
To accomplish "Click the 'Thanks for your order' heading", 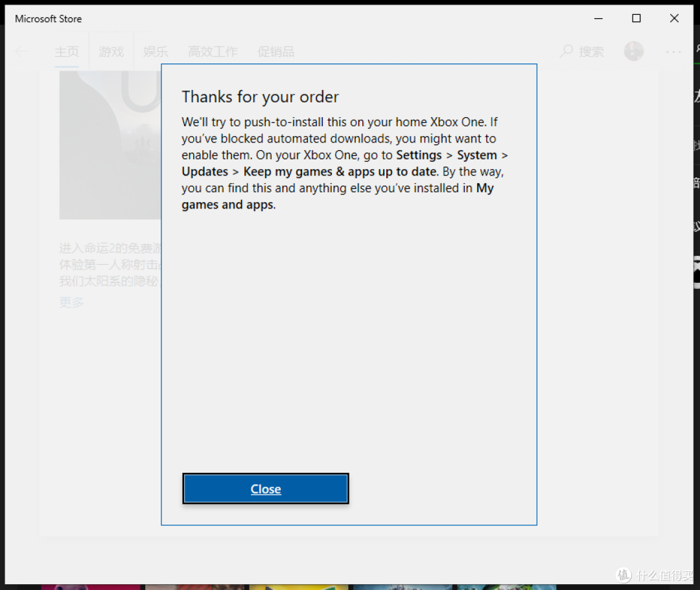I will (x=261, y=96).
